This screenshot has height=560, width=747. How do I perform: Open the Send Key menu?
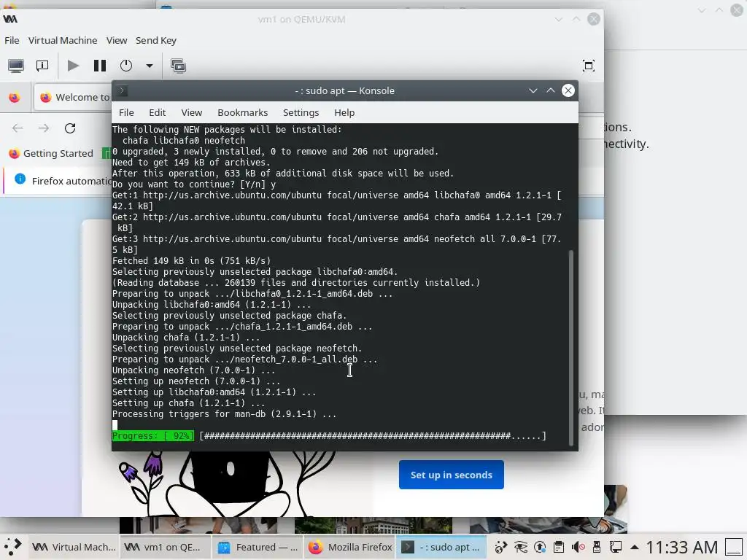156,41
